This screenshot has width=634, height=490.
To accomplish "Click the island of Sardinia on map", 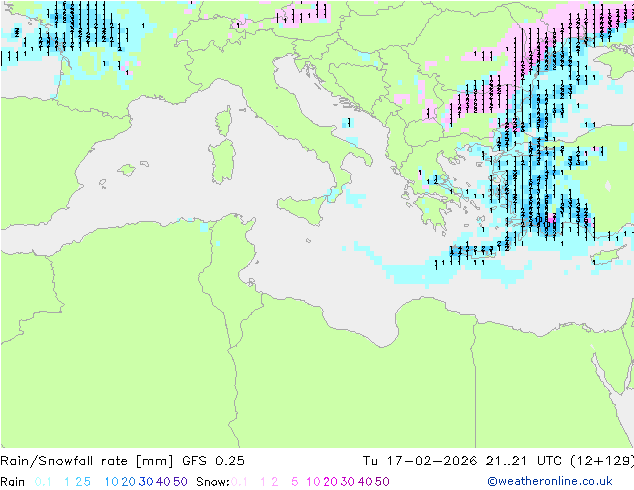I will (x=222, y=162).
